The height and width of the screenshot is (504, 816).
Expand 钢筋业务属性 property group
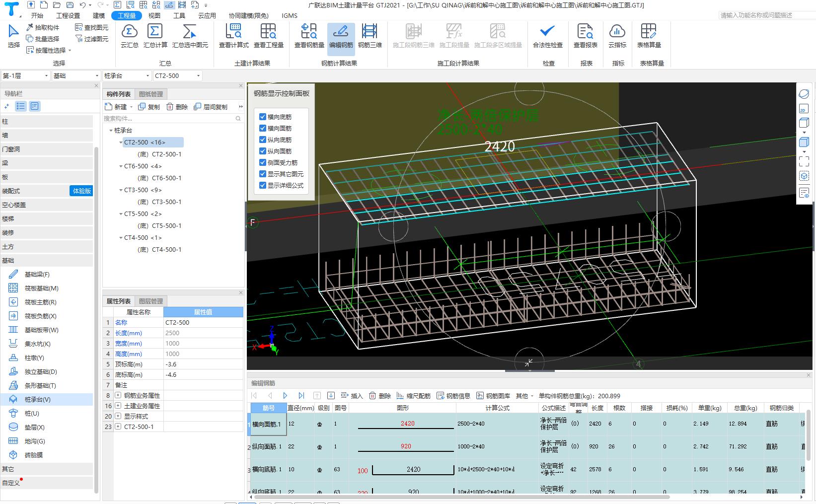pos(118,395)
